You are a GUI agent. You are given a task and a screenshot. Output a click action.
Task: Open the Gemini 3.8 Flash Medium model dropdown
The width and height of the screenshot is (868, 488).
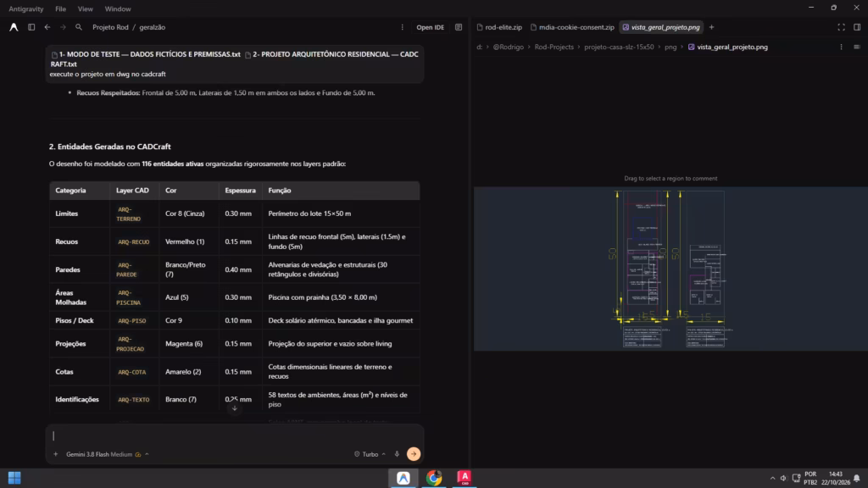108,454
